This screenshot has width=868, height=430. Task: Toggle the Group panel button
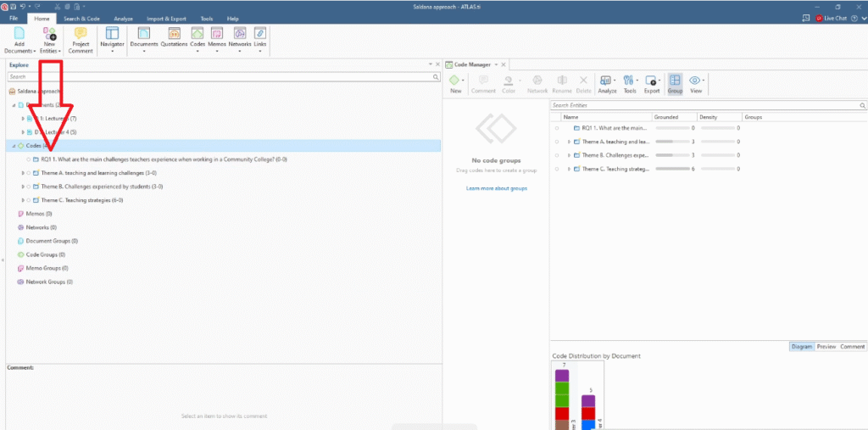[x=675, y=84]
